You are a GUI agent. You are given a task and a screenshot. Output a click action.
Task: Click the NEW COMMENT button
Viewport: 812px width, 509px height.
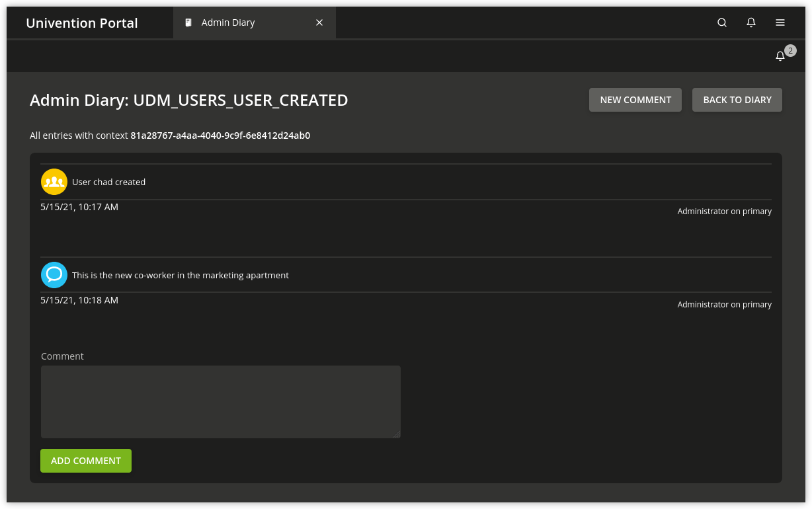pos(635,100)
